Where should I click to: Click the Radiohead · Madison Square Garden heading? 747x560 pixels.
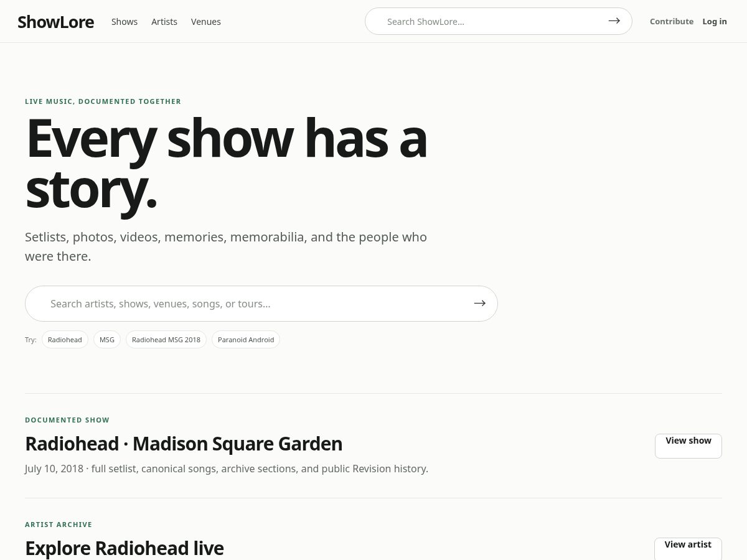[x=184, y=444]
